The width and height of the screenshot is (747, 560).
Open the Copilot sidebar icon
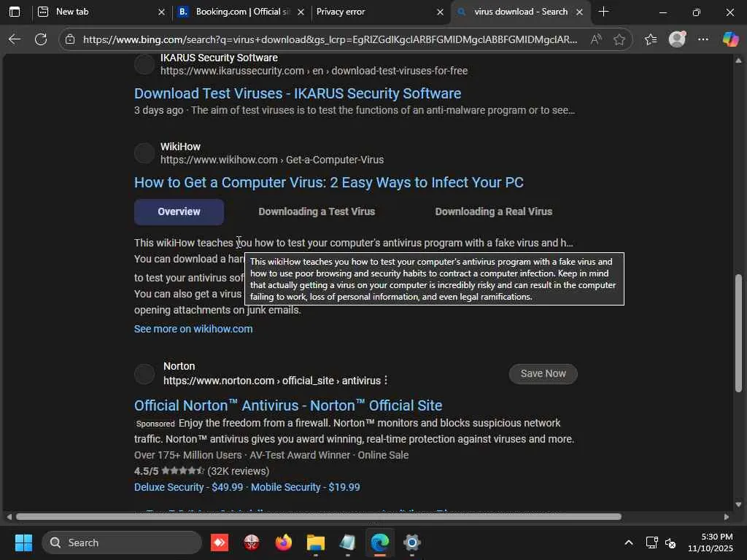point(729,39)
